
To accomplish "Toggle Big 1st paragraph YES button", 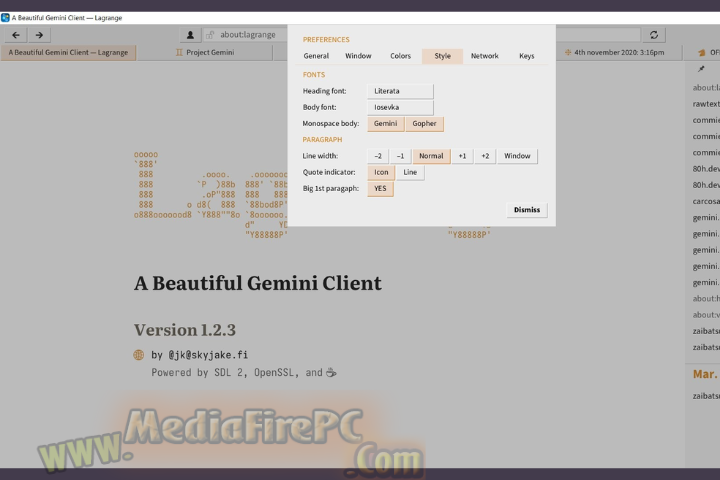I will 380,188.
